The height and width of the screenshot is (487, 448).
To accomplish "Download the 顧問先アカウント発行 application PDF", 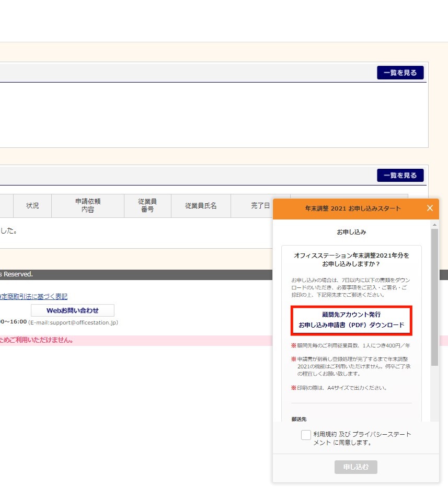I will tap(351, 320).
